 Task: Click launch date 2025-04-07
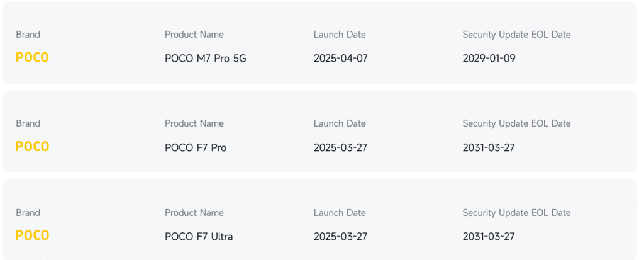(x=340, y=59)
